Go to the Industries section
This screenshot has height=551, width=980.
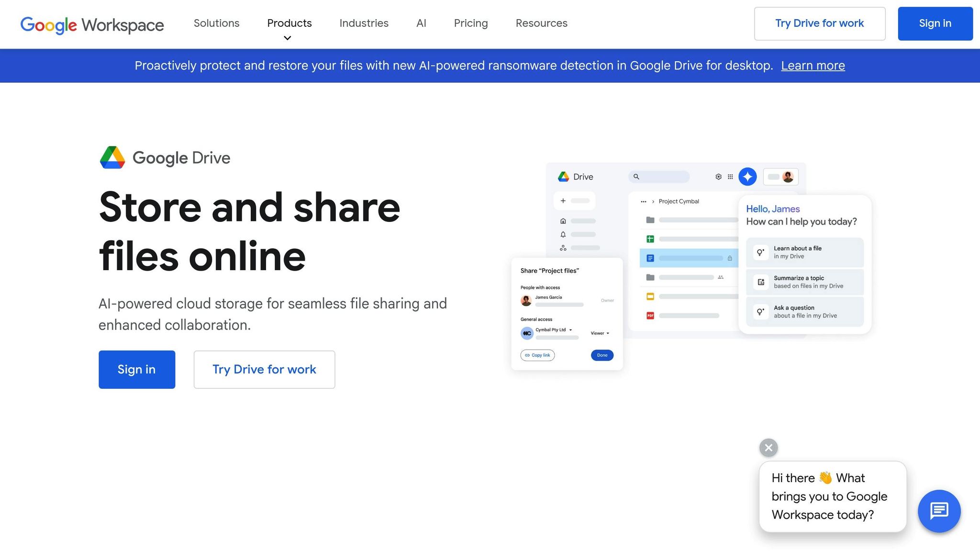point(364,23)
